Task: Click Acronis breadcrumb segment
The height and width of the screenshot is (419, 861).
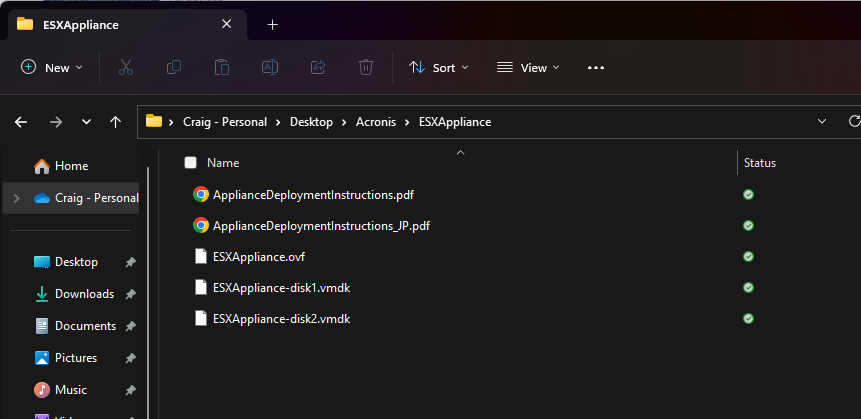Action: coord(376,122)
